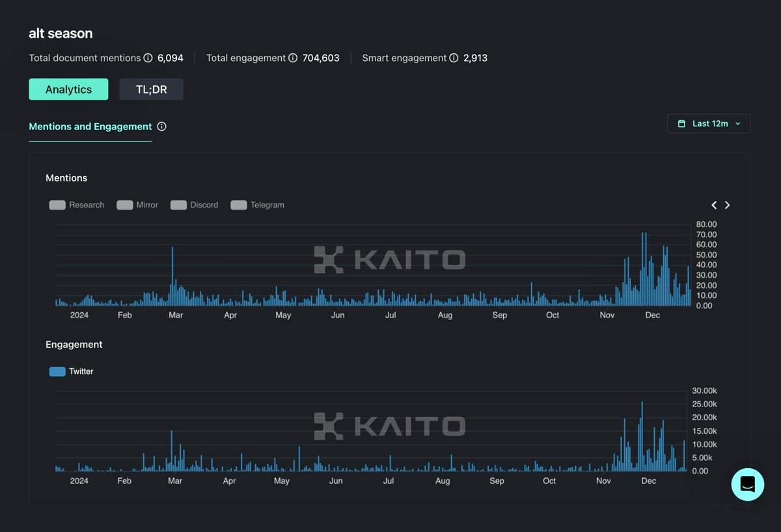Viewport: 781px width, 532px height.
Task: Toggle the Mirror legend swatch
Action: point(124,204)
